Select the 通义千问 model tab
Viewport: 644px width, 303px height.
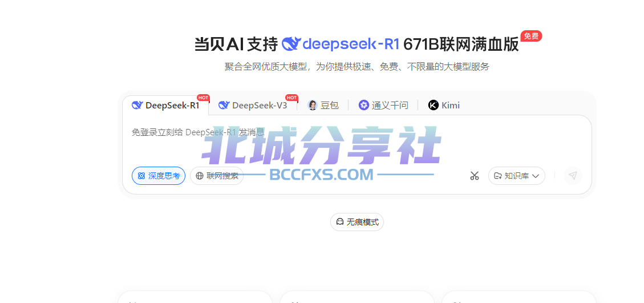(x=383, y=105)
